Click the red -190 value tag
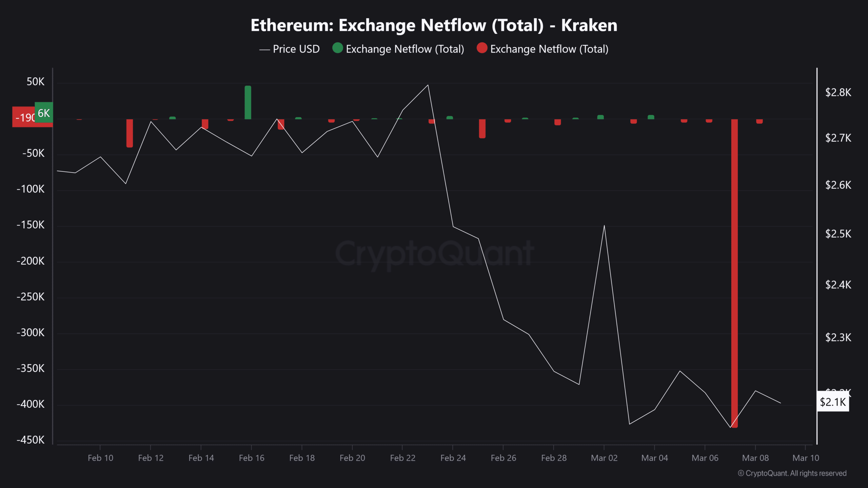 24,117
